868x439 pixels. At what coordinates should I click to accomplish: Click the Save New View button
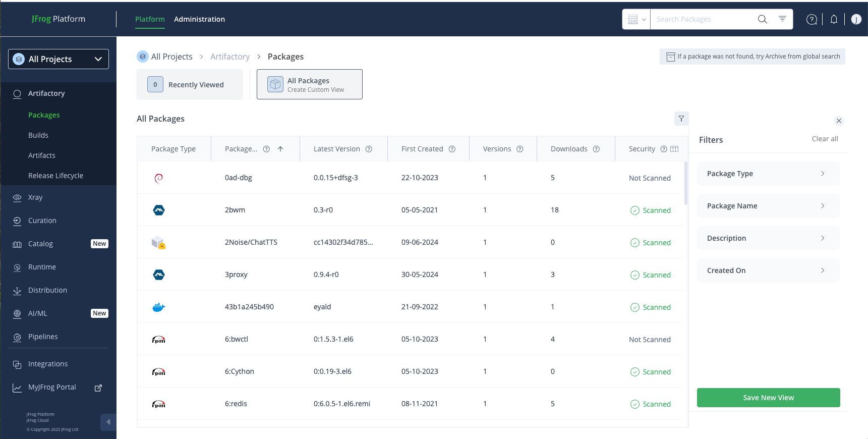[x=769, y=398]
